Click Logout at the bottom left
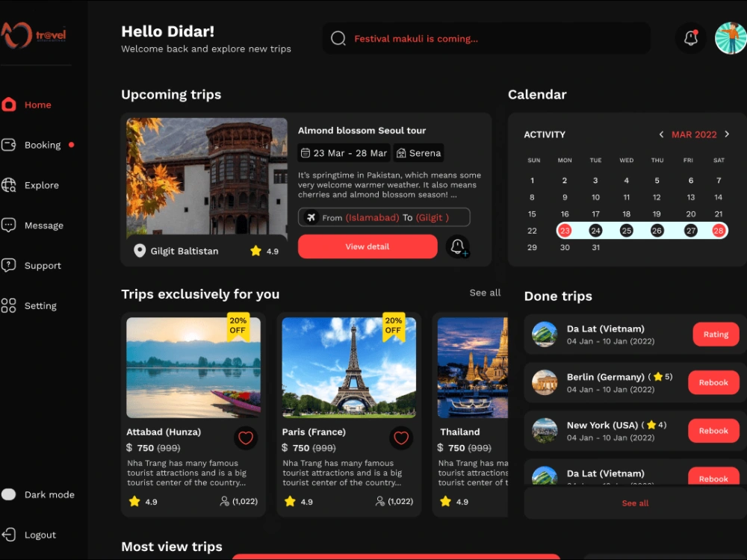Screen dimensions: 747x560 (x=30, y=535)
